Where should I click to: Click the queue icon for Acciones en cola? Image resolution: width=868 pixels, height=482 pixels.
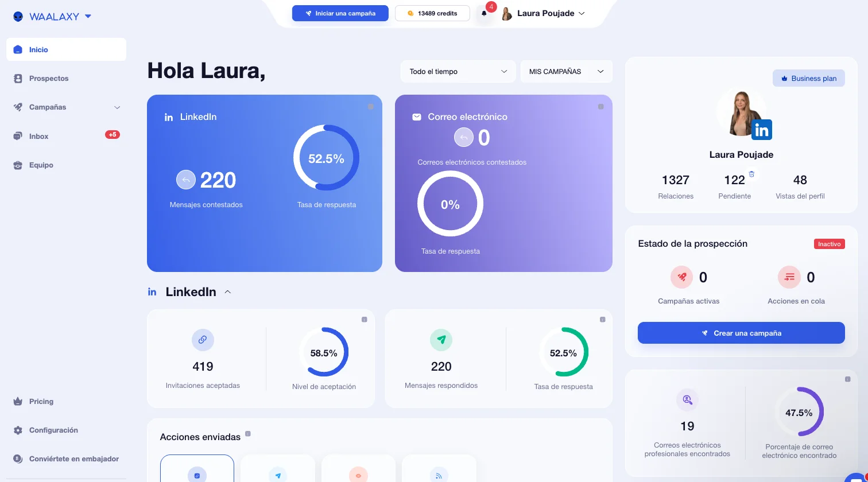[x=789, y=277]
